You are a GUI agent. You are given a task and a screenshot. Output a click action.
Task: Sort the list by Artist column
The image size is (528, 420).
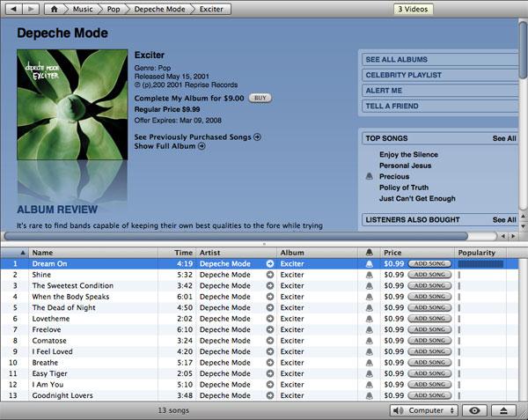[x=236, y=253]
